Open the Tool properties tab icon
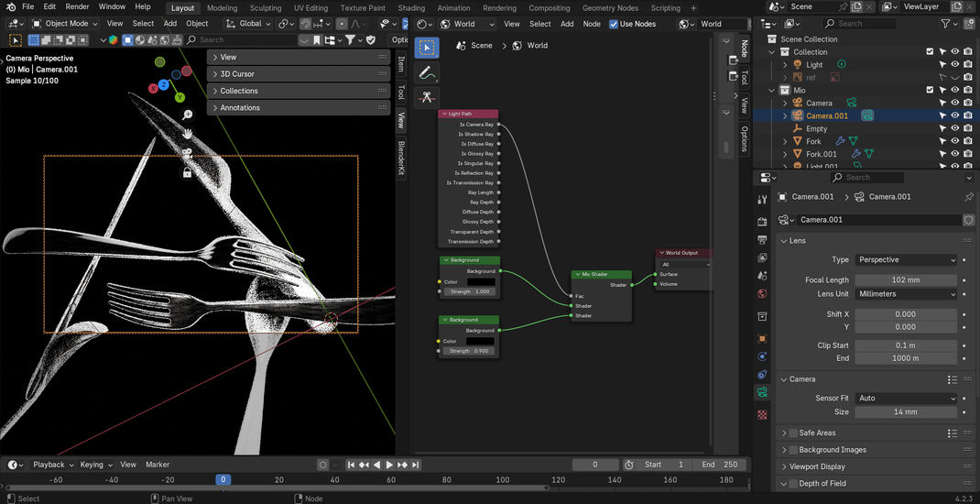 tap(762, 200)
